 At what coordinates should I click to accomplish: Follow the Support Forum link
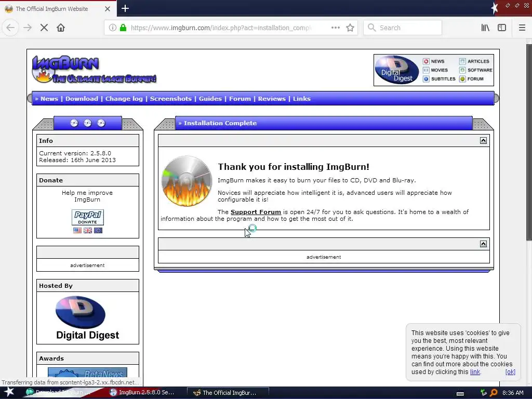256,212
